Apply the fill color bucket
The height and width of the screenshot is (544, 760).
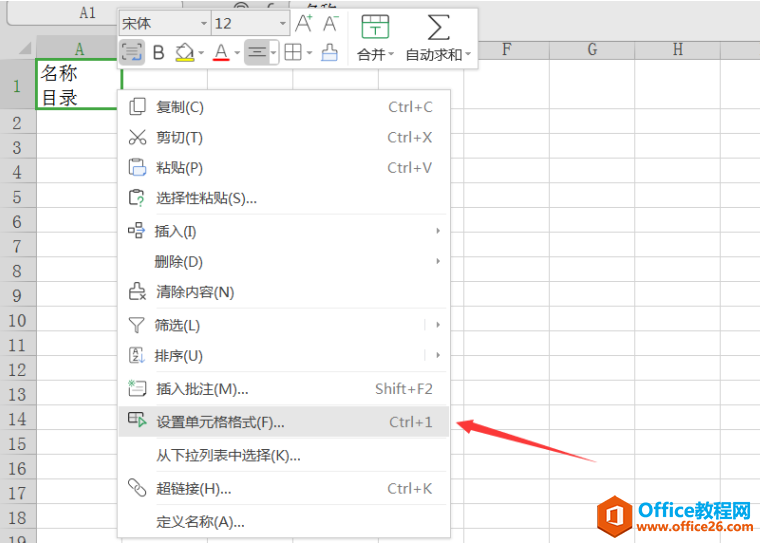tap(185, 52)
